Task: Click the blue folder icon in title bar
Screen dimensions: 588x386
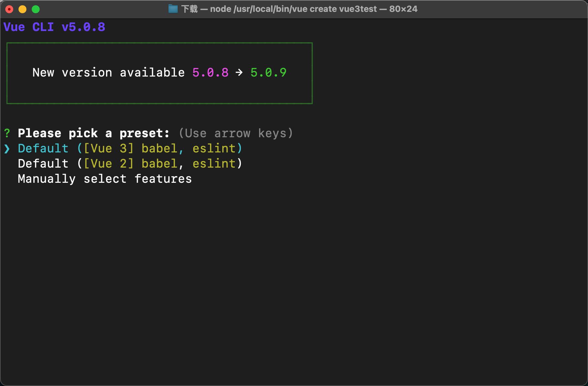Action: pyautogui.click(x=173, y=9)
